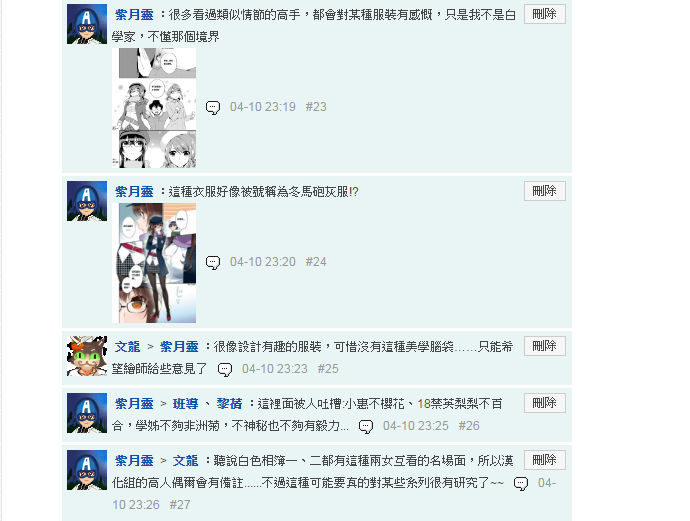This screenshot has width=690, height=521.
Task: Open 紫月盃 username link on comment #24
Action: click(134, 192)
